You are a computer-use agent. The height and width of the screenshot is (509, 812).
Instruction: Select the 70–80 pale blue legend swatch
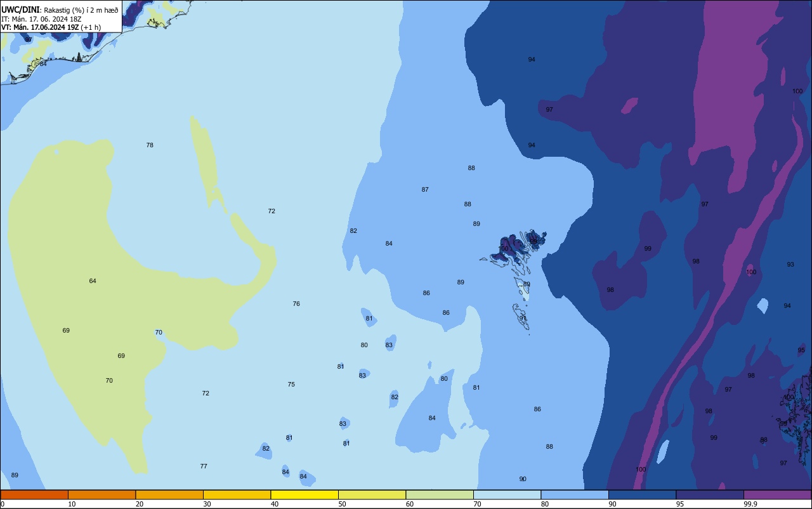coord(507,494)
